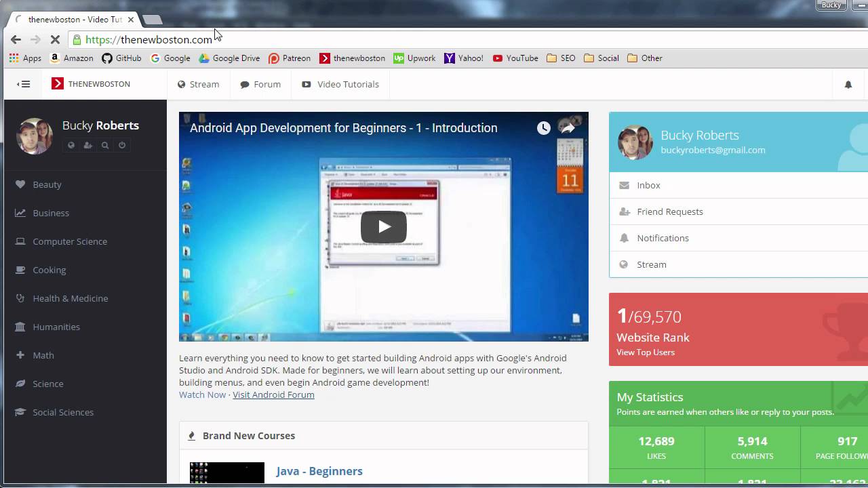Click the power logout icon in the sidebar profile
868x488 pixels.
122,145
